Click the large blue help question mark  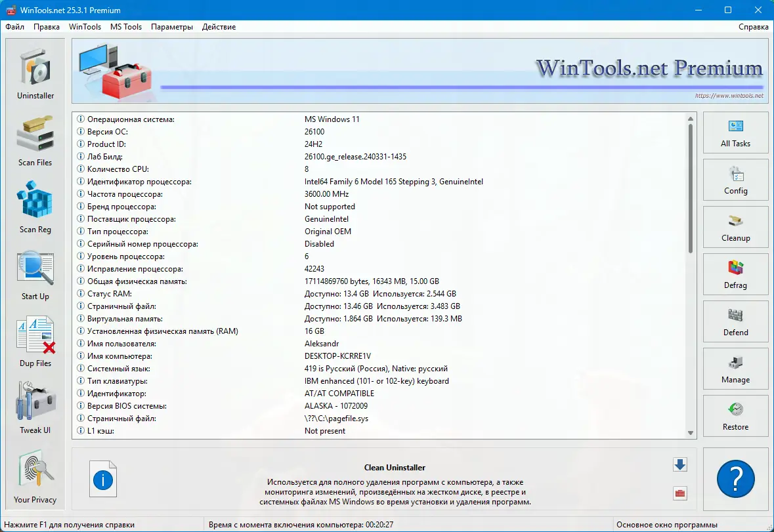click(735, 479)
